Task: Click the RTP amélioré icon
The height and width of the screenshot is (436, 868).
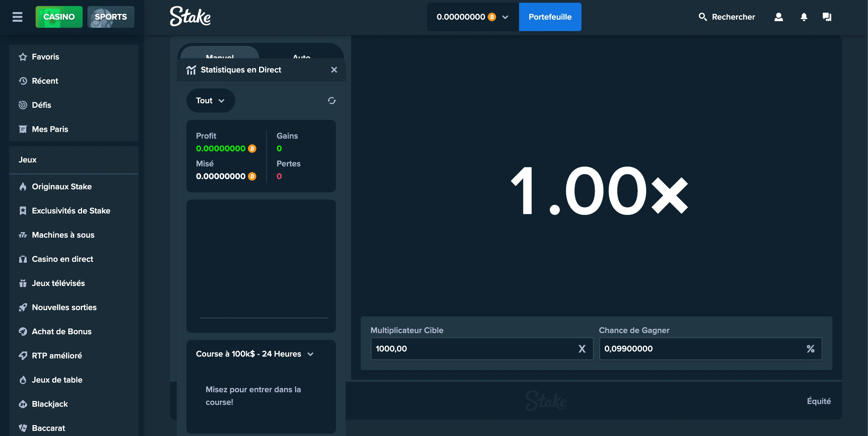Action: [23, 356]
